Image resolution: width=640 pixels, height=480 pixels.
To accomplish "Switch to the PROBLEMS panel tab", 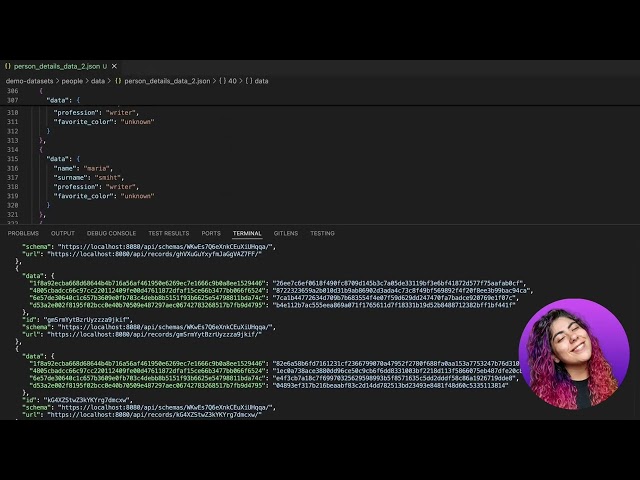I will [x=23, y=233].
